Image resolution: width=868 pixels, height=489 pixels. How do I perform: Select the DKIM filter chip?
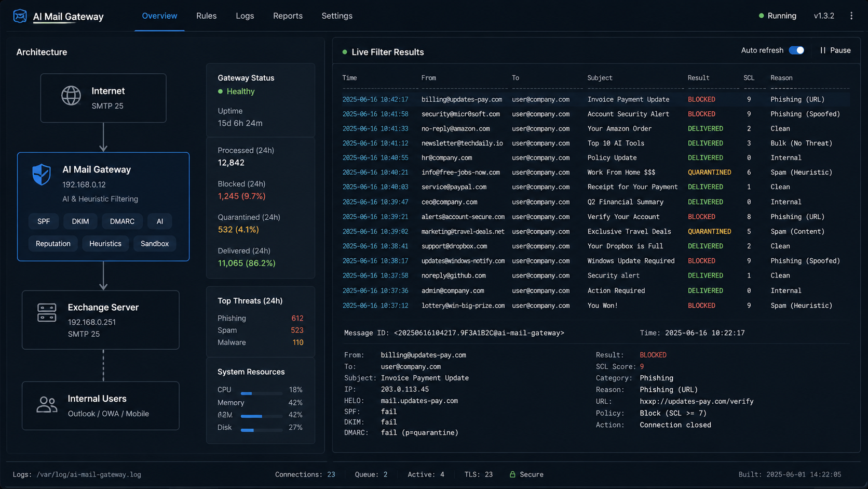click(80, 221)
